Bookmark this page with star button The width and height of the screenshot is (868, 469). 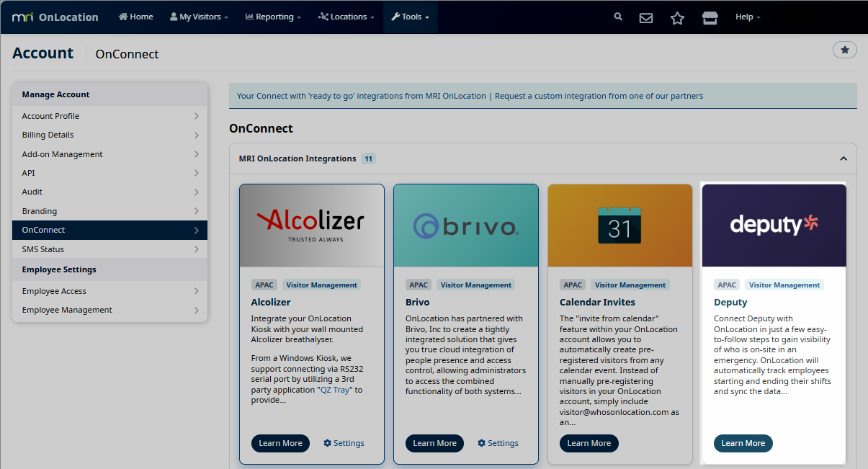(844, 50)
